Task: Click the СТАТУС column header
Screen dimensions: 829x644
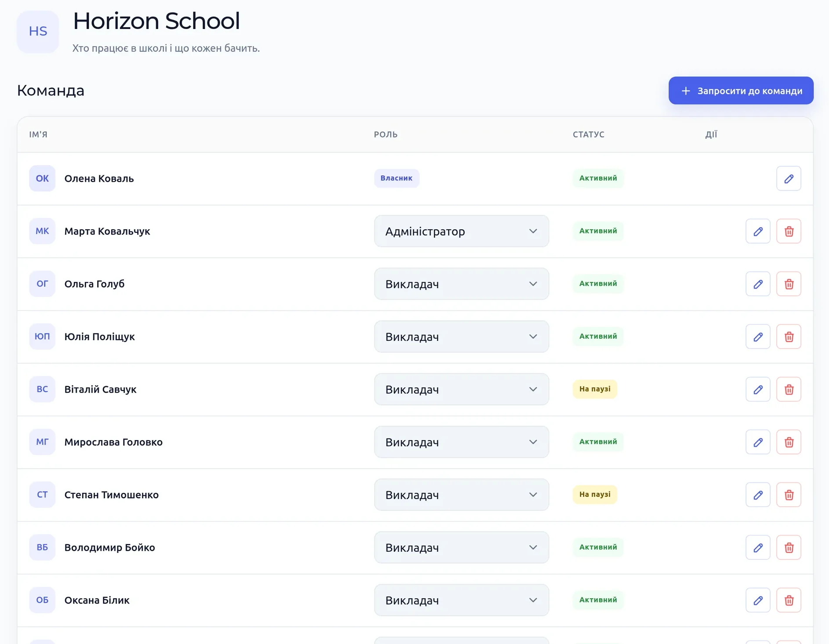Action: pyautogui.click(x=589, y=134)
